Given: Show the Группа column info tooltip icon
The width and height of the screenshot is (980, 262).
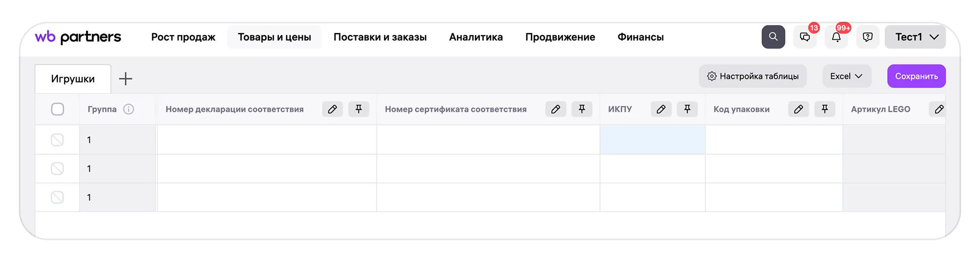Looking at the screenshot, I should click(129, 109).
